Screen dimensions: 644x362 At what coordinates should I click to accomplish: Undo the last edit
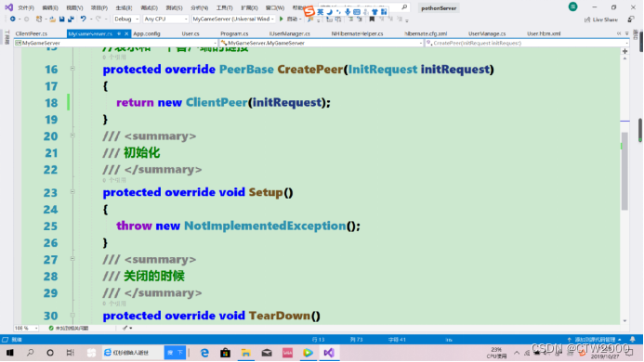(84, 19)
